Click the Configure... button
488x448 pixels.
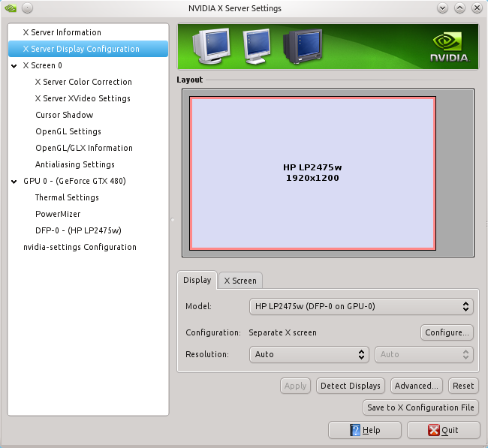coord(446,332)
